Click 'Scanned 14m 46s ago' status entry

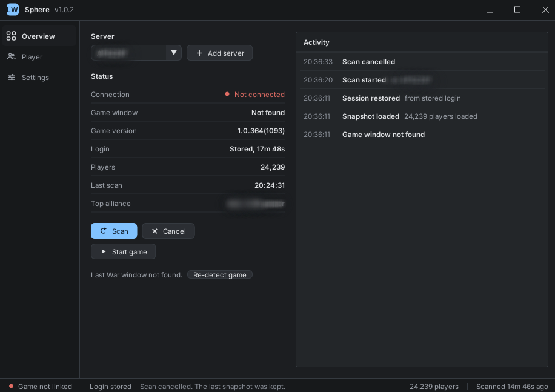512,387
